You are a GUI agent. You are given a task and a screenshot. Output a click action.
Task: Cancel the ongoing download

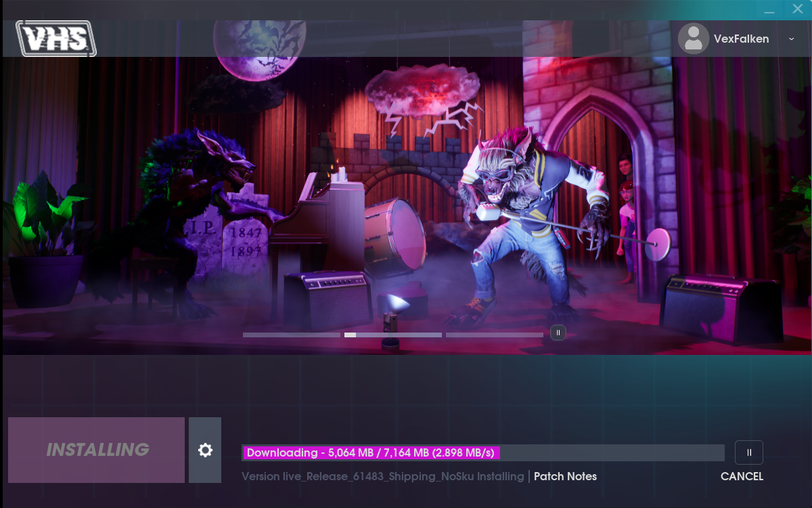pos(742,476)
